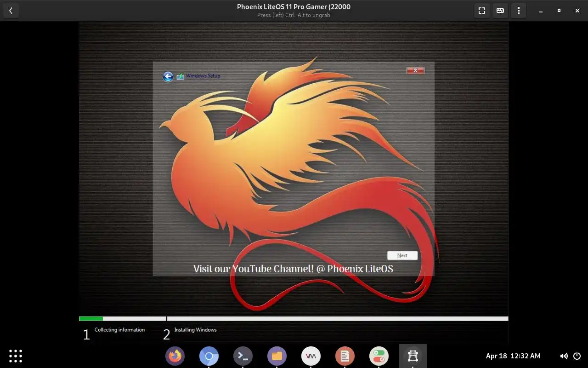Click the power icon in system tray

[x=577, y=356]
